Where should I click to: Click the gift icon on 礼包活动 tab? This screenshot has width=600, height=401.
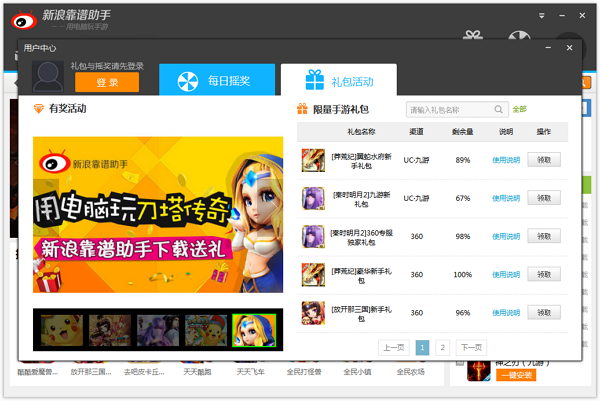point(315,80)
